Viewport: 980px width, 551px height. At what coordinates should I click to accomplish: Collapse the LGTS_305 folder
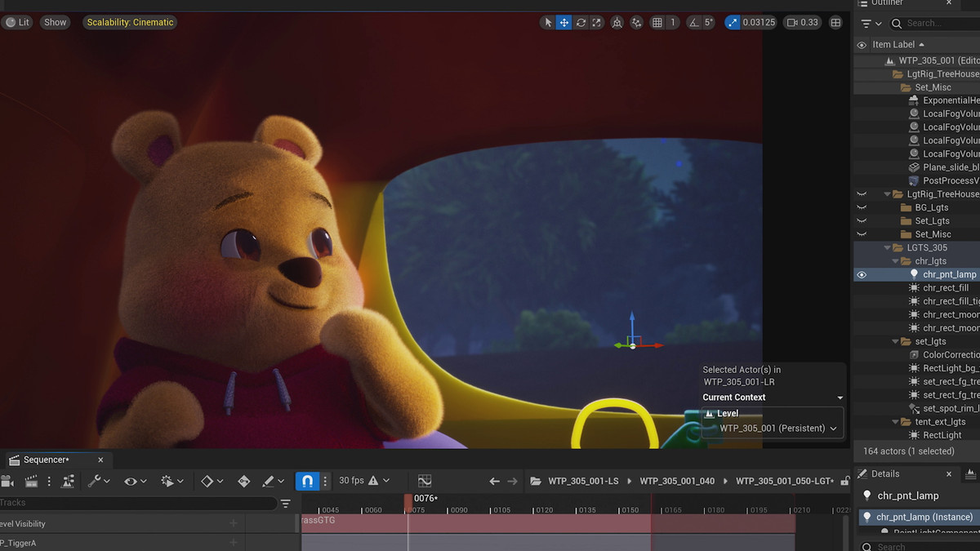(x=888, y=247)
